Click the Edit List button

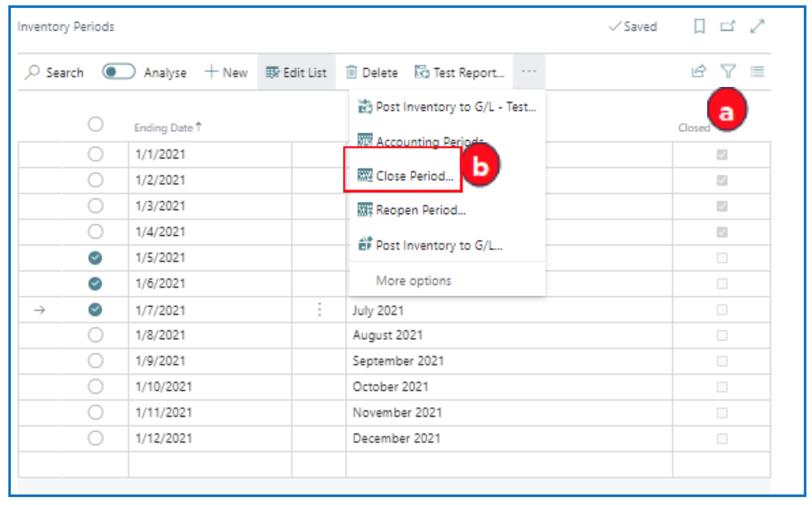point(296,73)
